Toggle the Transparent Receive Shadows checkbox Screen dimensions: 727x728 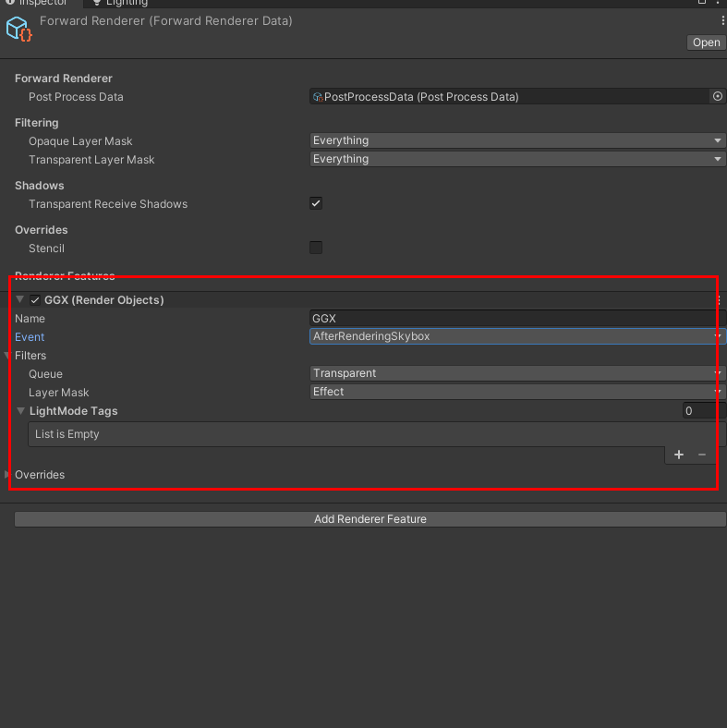316,203
